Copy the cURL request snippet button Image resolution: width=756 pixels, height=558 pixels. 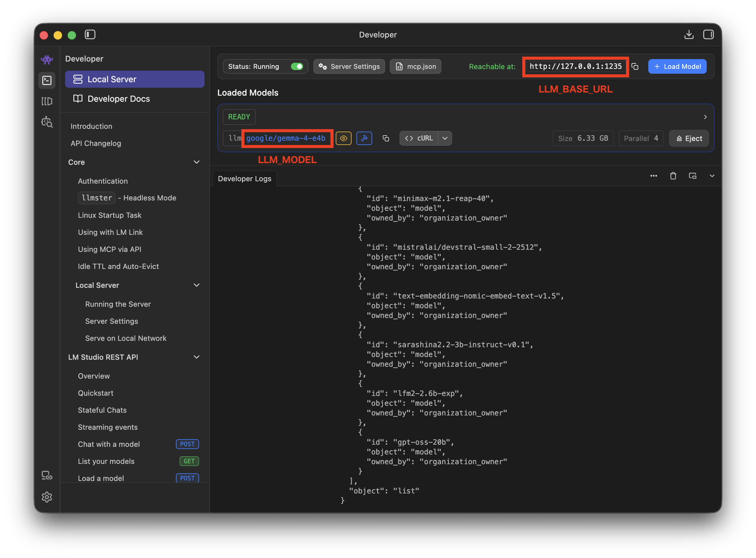(418, 138)
